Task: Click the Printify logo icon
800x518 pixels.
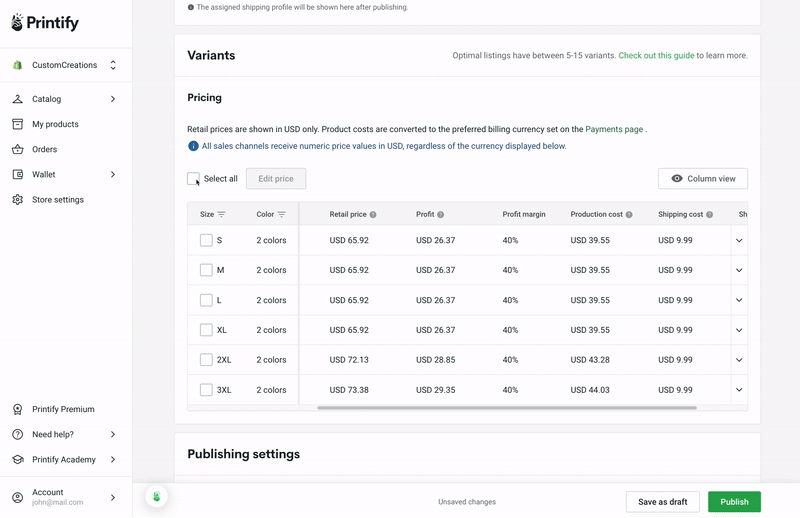Action: point(17,22)
